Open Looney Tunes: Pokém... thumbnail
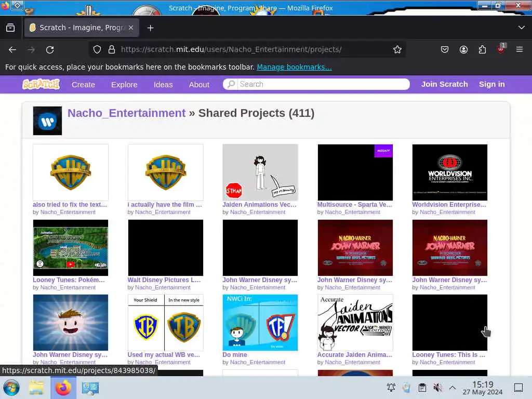 click(x=71, y=248)
